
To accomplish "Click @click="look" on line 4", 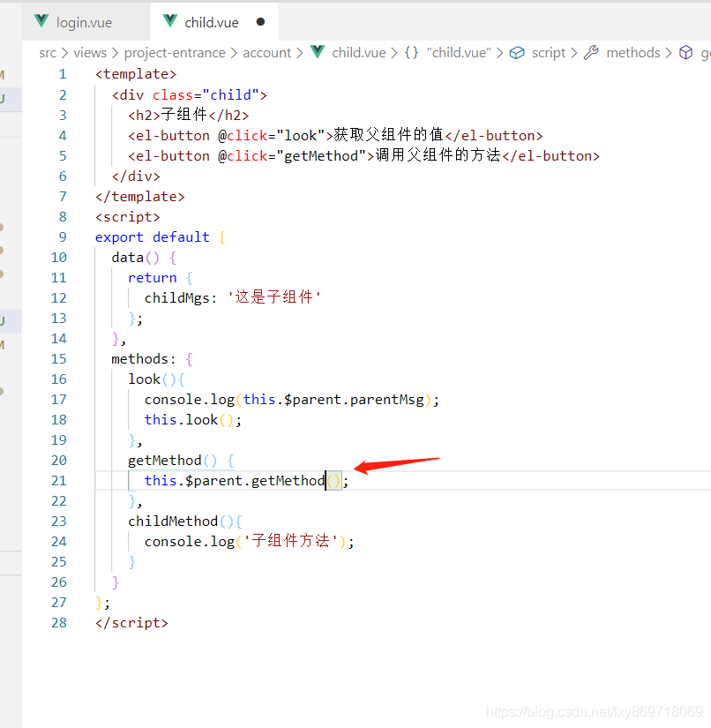I will coord(272,136).
